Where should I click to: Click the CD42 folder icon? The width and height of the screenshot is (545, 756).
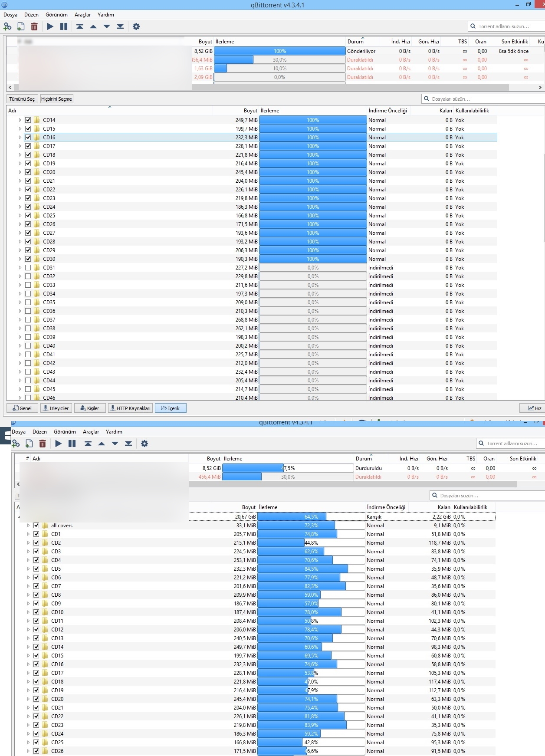point(37,363)
